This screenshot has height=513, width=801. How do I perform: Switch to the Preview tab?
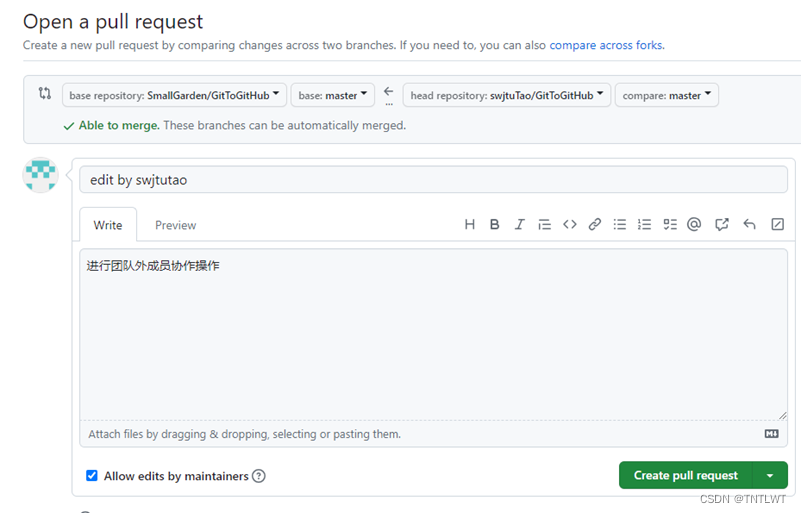(x=175, y=225)
